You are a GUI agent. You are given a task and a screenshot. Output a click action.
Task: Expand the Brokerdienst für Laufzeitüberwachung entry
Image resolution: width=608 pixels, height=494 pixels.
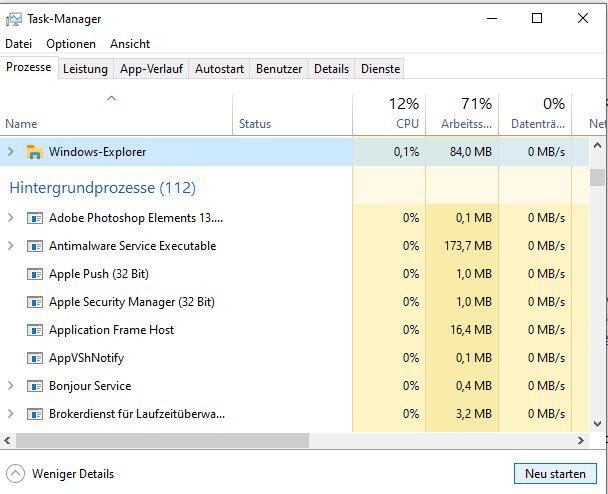click(x=11, y=414)
